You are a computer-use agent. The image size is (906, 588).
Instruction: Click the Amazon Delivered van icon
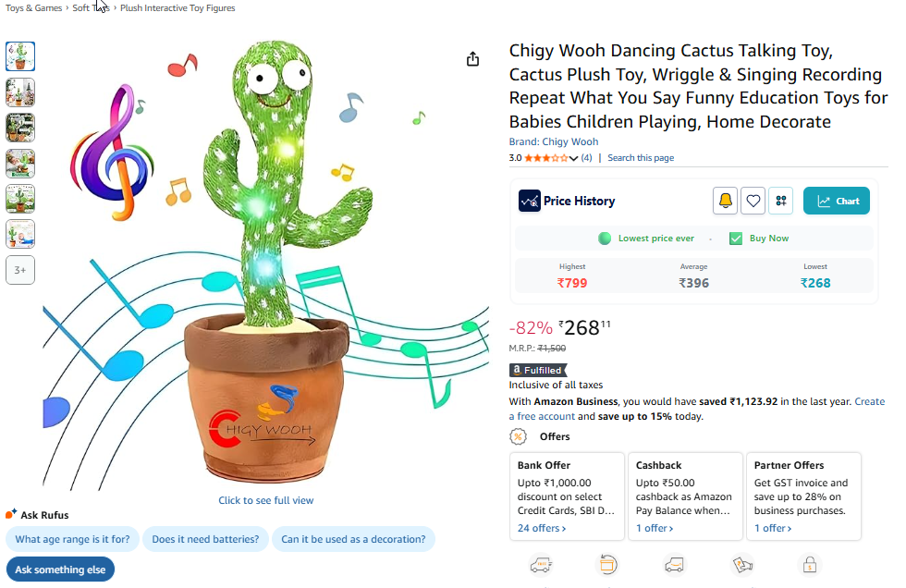coord(675,565)
